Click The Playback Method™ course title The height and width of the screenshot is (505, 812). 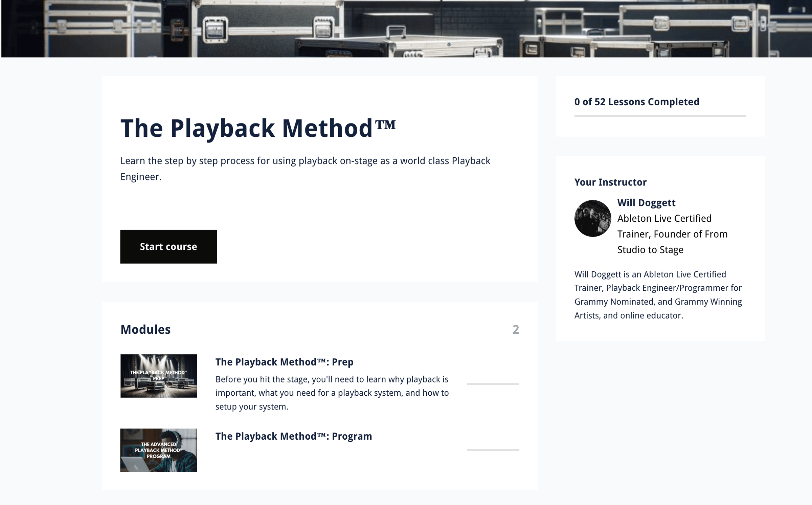[x=258, y=128]
